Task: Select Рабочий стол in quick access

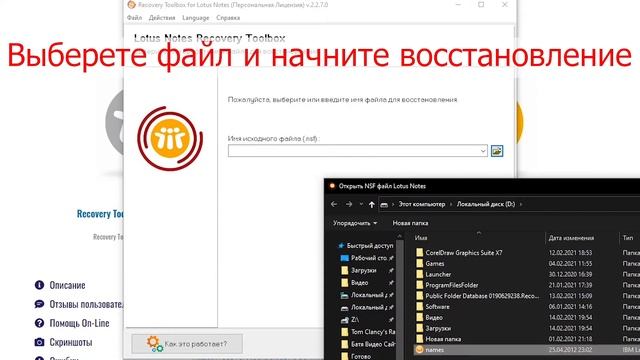Action: click(x=365, y=258)
